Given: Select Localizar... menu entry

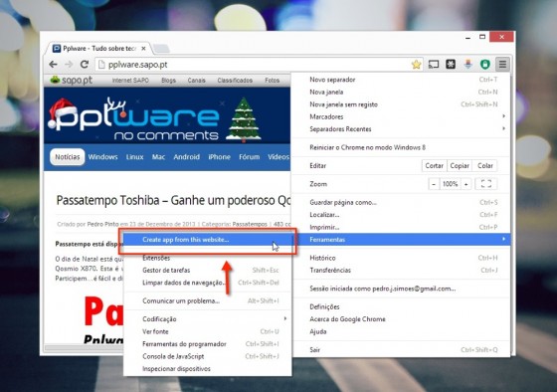Looking at the screenshot, I should click(x=401, y=215).
